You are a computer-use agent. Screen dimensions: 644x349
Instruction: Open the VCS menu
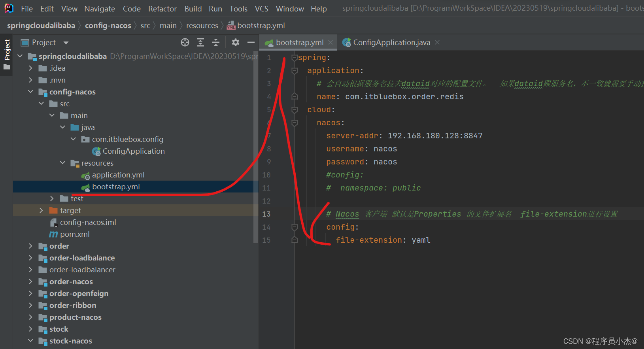(261, 9)
